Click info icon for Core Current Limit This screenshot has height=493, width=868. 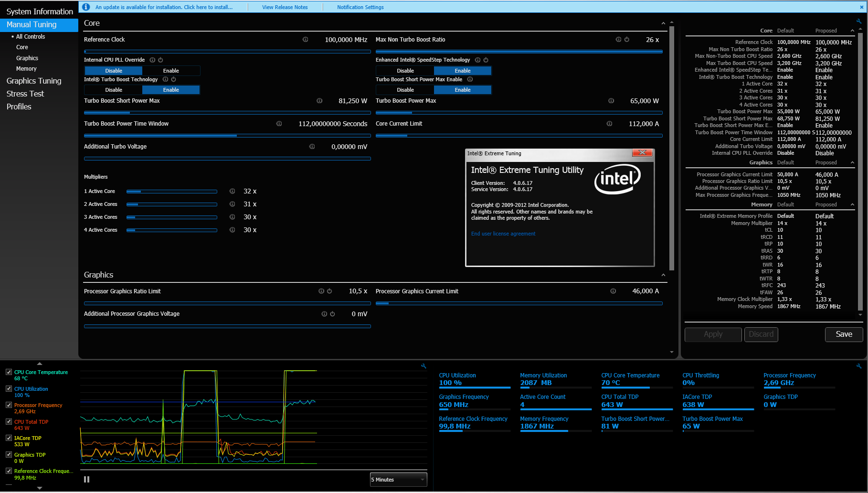click(x=609, y=124)
